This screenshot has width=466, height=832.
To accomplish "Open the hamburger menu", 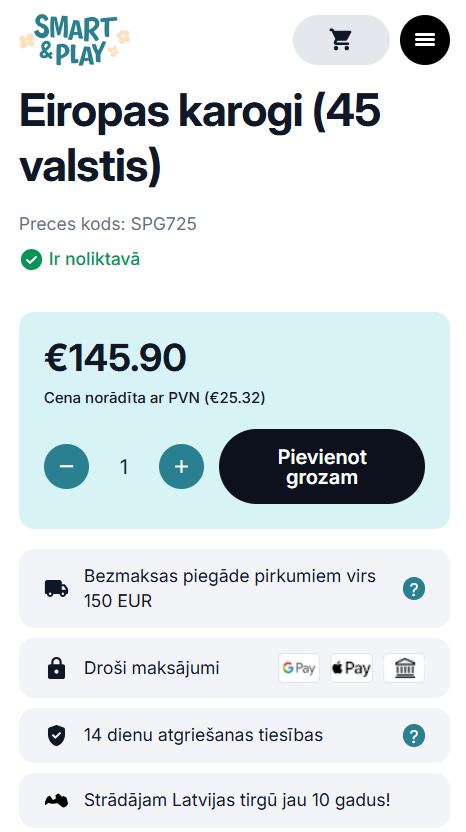I will (x=425, y=40).
